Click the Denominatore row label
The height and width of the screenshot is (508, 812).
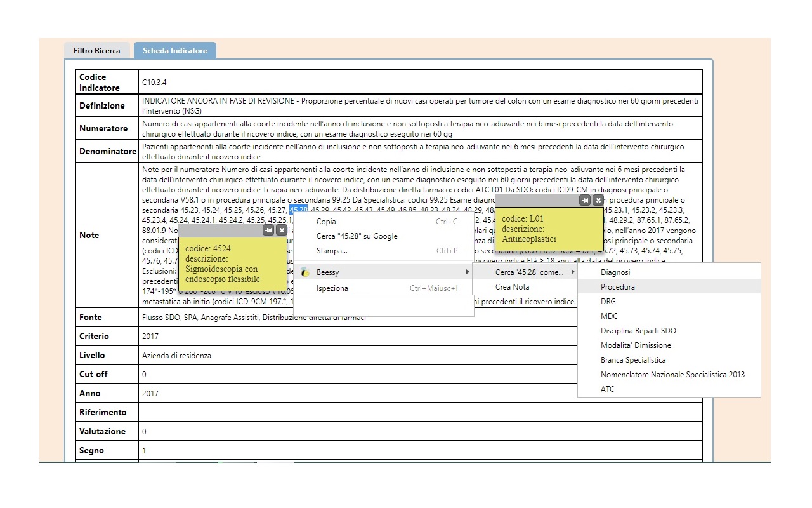tap(108, 152)
